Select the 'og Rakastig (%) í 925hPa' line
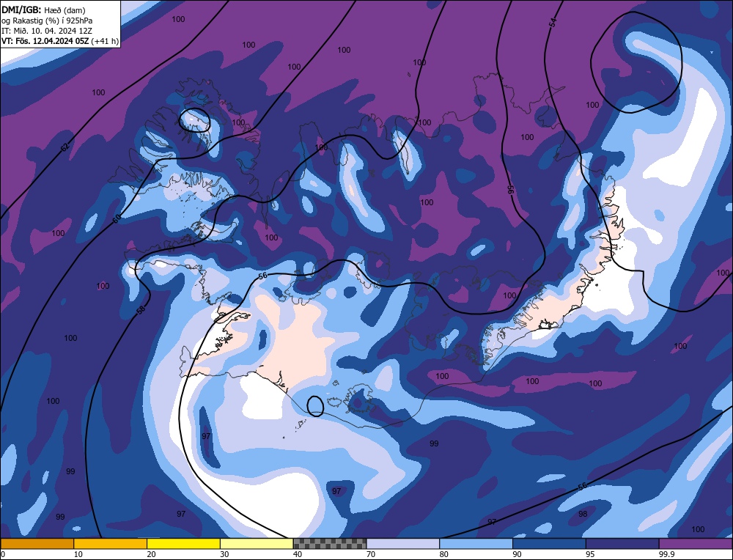Image resolution: width=733 pixels, height=560 pixels. [47, 21]
